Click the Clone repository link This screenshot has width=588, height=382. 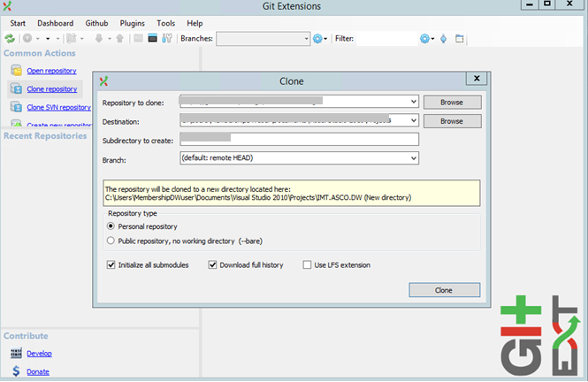click(x=52, y=88)
